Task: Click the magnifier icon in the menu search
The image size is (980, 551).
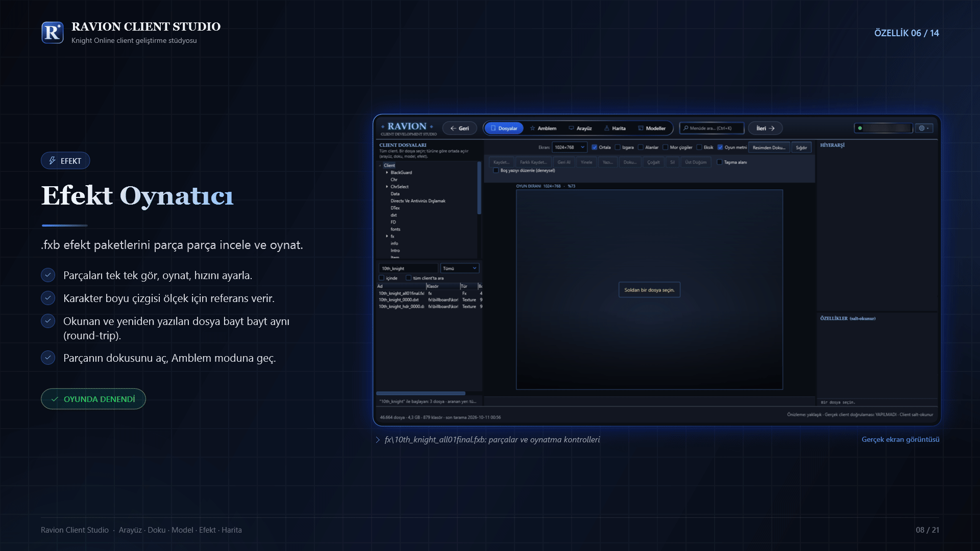Action: (x=686, y=128)
